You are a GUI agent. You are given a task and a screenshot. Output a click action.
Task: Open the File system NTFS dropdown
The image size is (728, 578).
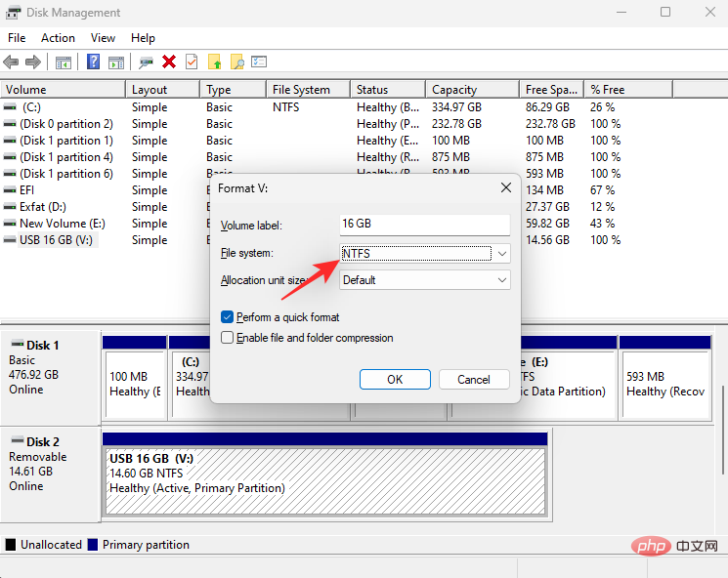click(425, 254)
